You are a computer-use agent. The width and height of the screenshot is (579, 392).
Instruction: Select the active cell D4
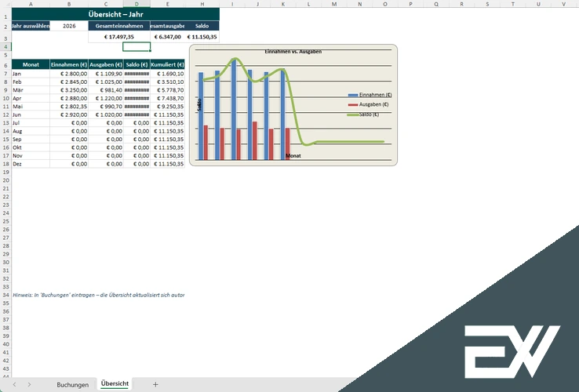click(x=137, y=46)
